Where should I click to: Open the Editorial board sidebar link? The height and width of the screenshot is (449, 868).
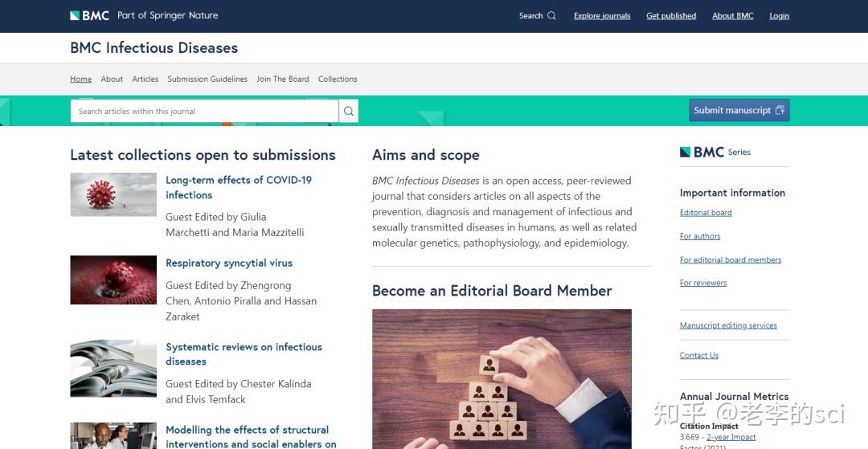point(706,213)
